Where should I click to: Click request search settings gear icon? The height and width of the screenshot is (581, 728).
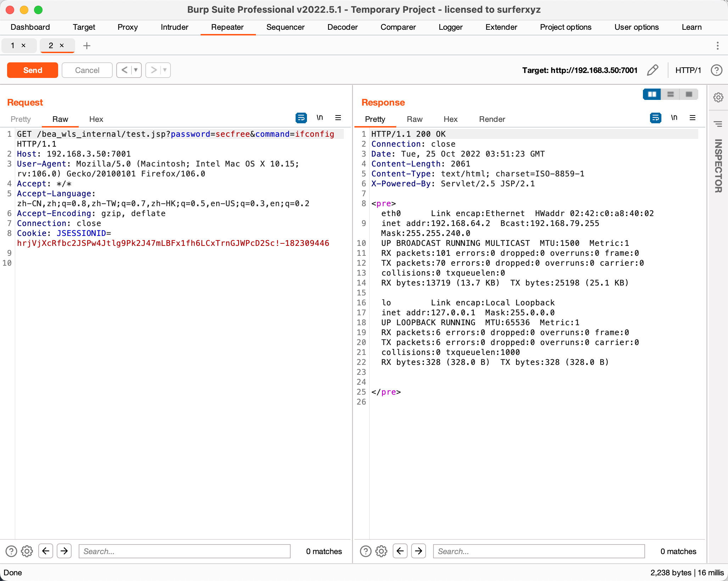point(27,551)
